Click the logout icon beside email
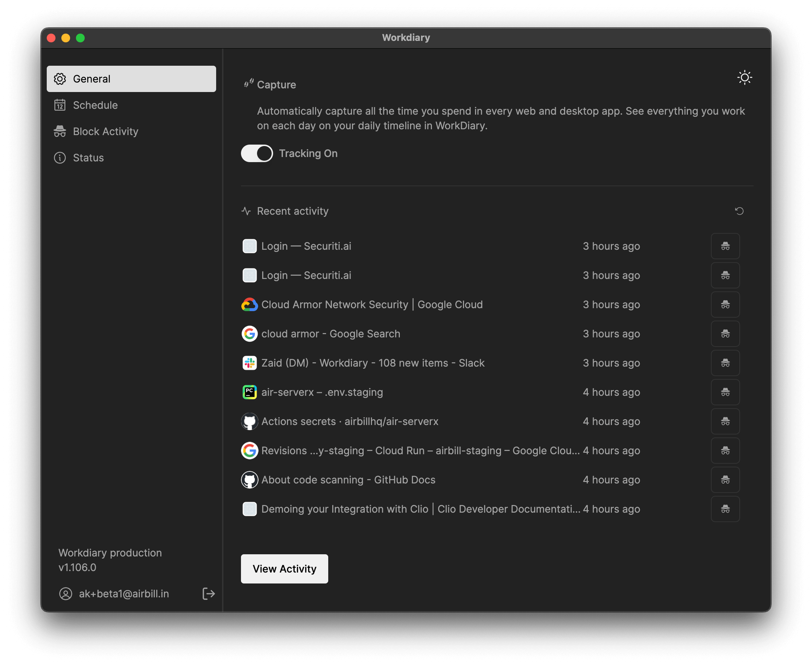 (208, 593)
